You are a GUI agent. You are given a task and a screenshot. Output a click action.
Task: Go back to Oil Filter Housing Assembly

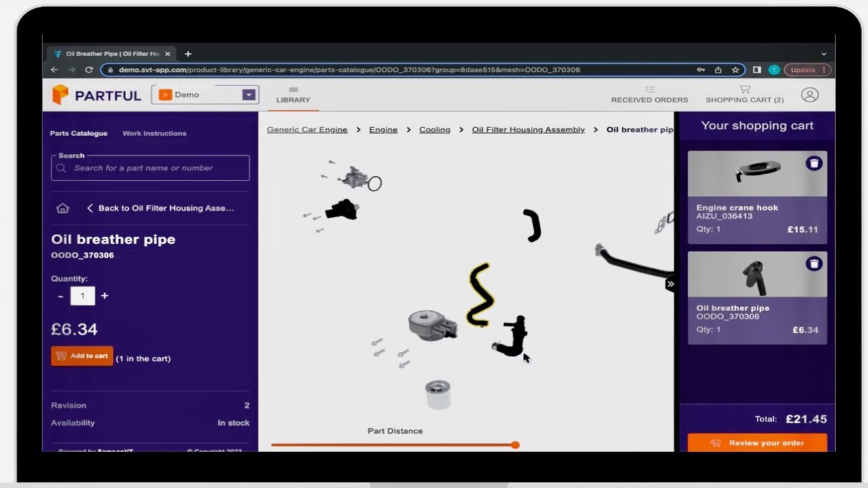[x=160, y=208]
